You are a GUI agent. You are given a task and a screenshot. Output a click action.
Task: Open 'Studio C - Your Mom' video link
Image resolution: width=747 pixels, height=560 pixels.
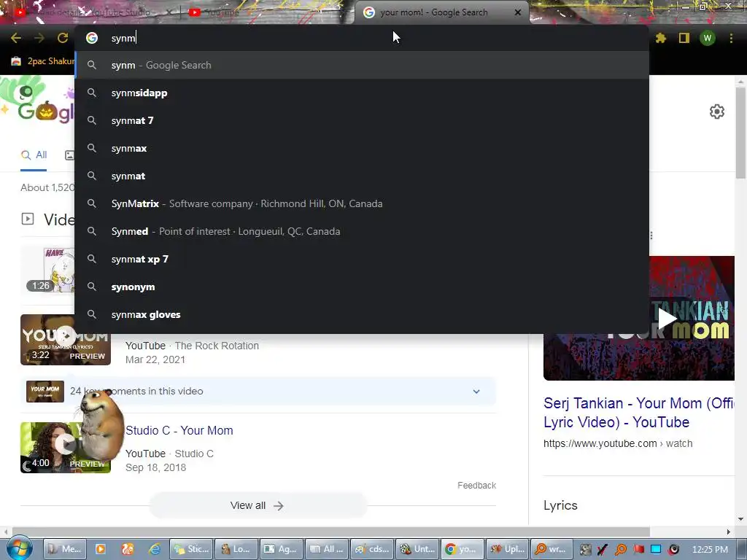[x=179, y=430]
